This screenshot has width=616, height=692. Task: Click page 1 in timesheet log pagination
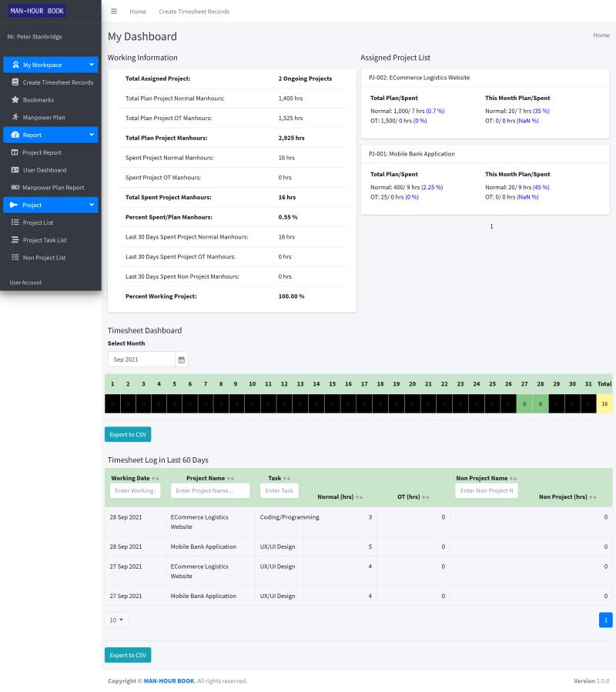(605, 620)
